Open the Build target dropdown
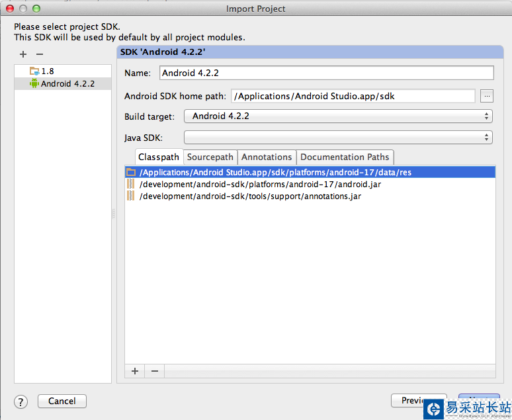This screenshot has width=512, height=420. pos(338,116)
